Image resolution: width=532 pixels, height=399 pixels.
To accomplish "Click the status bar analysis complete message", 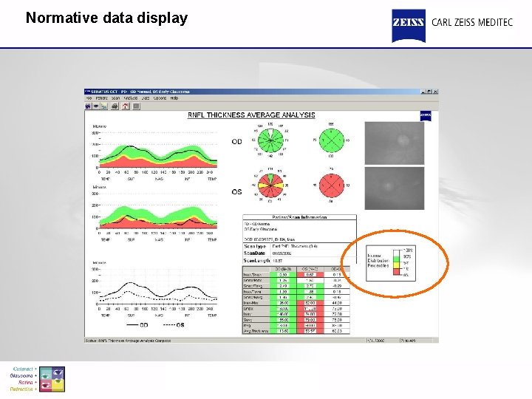I will [x=128, y=341].
